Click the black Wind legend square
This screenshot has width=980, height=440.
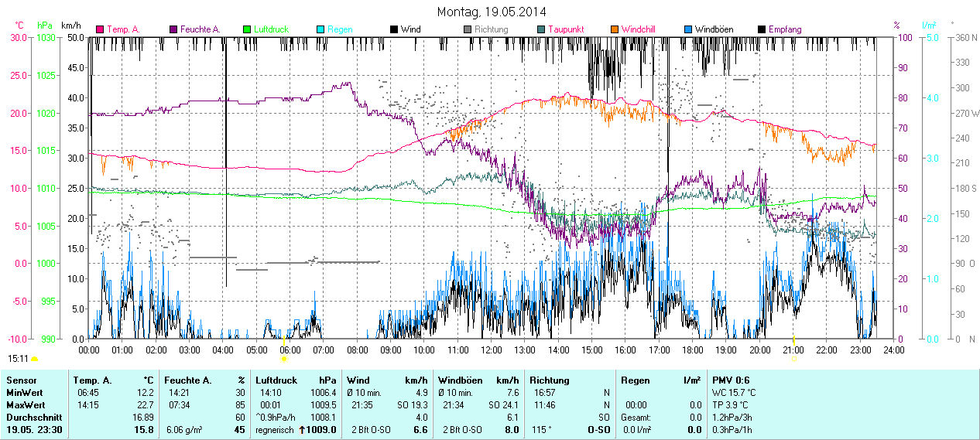pos(394,29)
